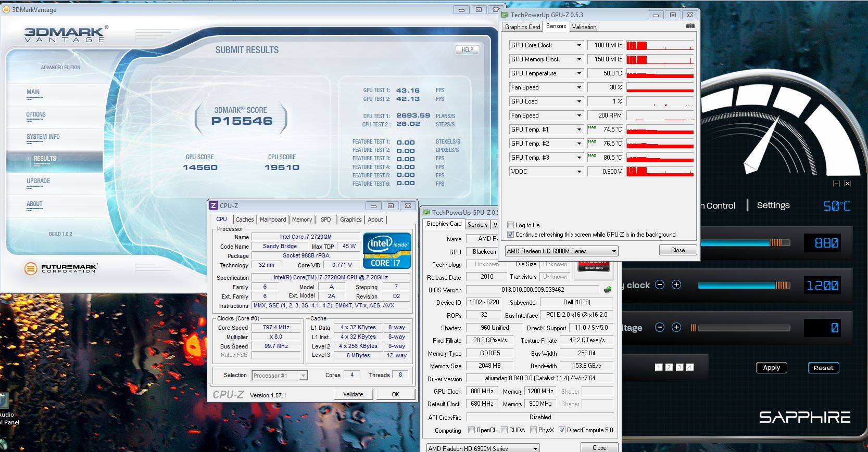Open the GPU Memory Clock sensor dropdown
This screenshot has width=868, height=452.
tap(578, 59)
